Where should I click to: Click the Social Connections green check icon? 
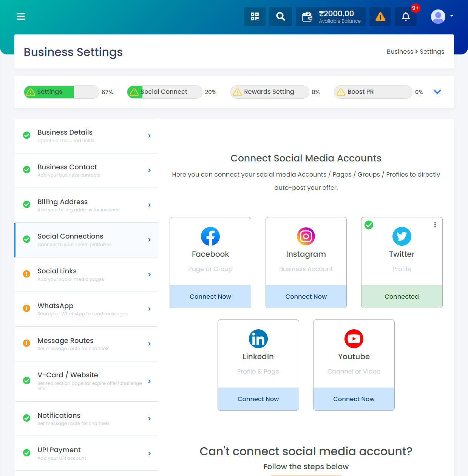click(27, 239)
